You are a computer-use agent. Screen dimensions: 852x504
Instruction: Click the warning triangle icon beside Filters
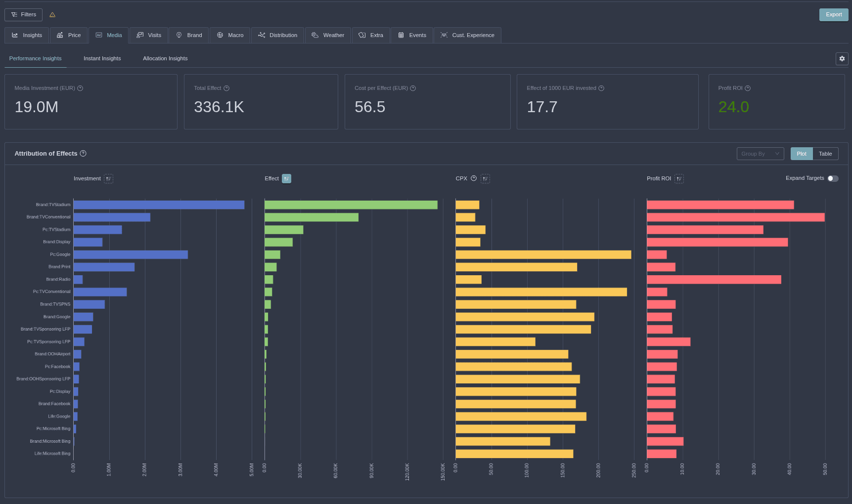pos(52,15)
